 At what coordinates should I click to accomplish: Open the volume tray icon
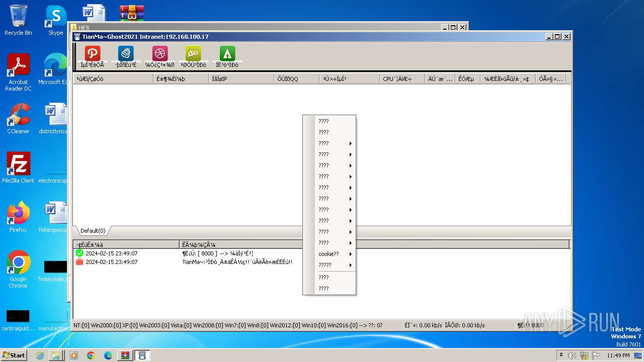coord(572,355)
